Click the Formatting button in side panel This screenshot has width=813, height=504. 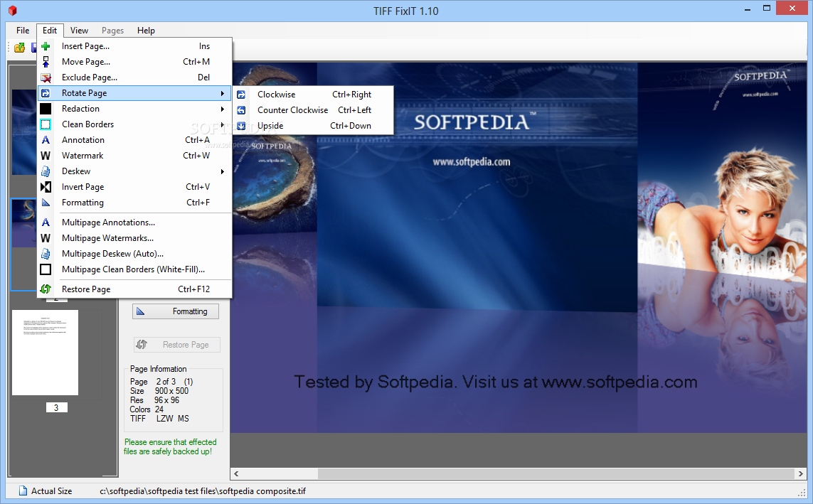pyautogui.click(x=175, y=311)
